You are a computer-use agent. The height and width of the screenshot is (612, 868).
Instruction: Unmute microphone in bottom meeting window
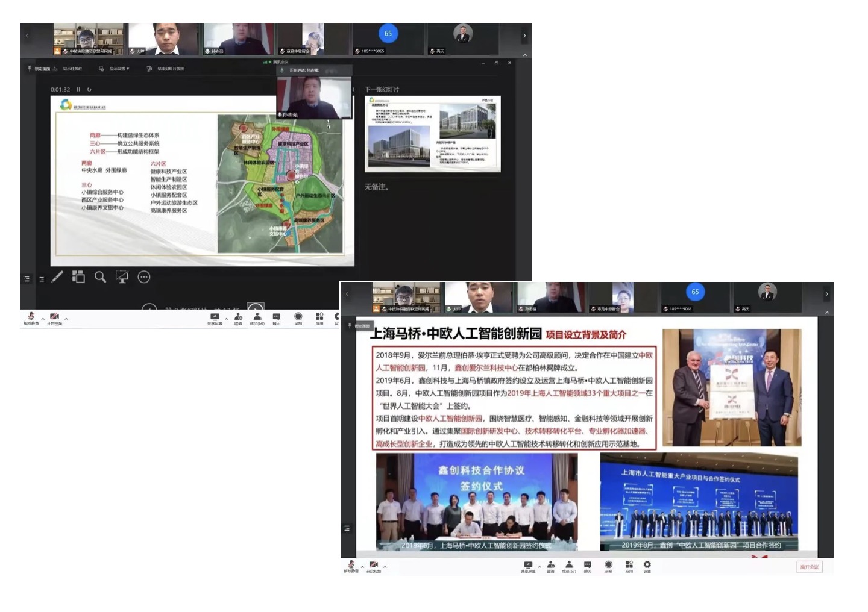click(351, 566)
